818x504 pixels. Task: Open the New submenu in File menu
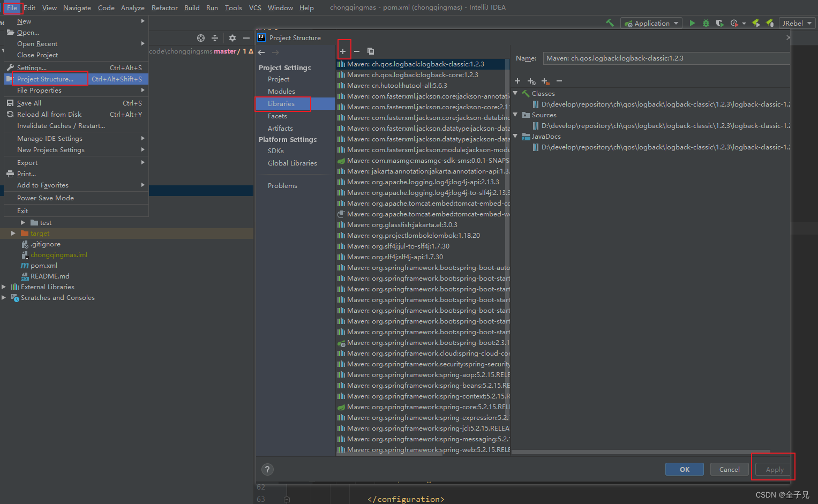click(x=76, y=21)
